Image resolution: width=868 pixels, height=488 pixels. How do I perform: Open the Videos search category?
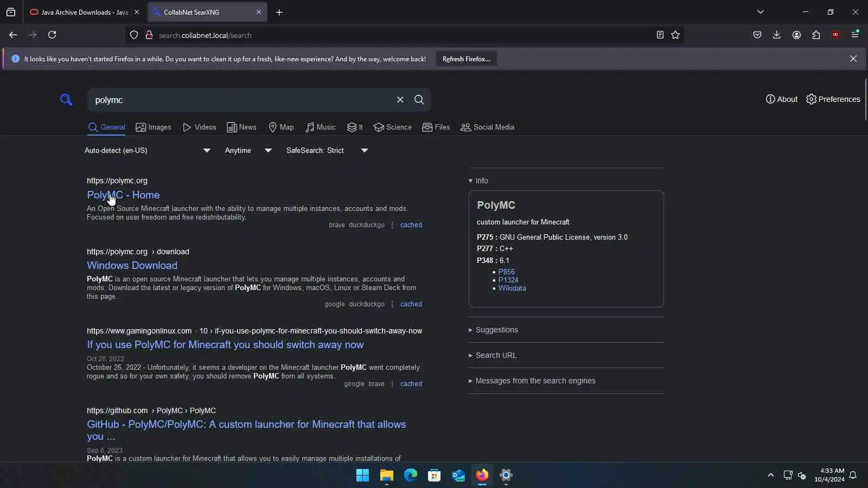[200, 127]
